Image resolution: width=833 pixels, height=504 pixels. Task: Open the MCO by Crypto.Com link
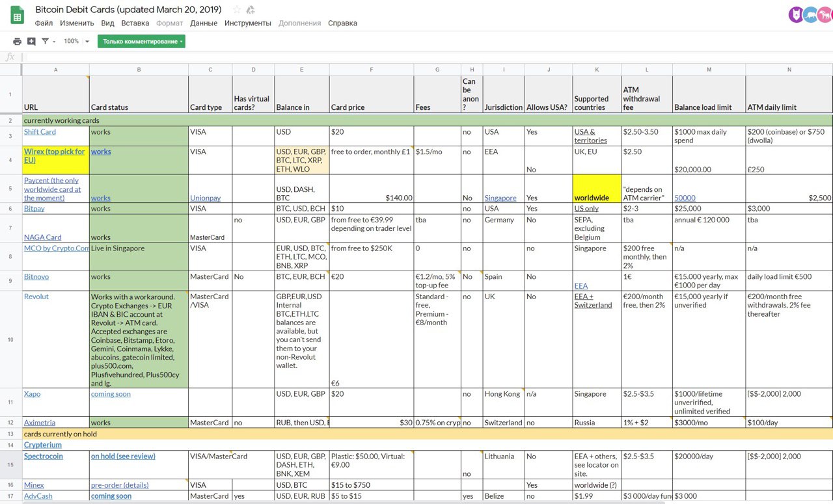57,248
